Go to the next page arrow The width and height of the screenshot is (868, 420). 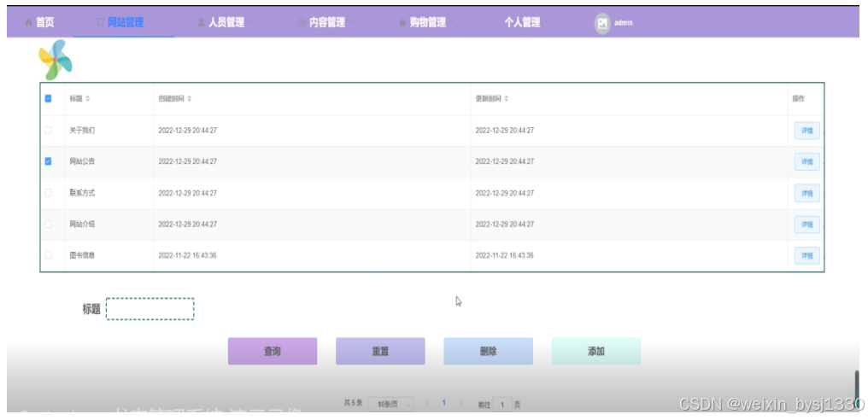460,404
